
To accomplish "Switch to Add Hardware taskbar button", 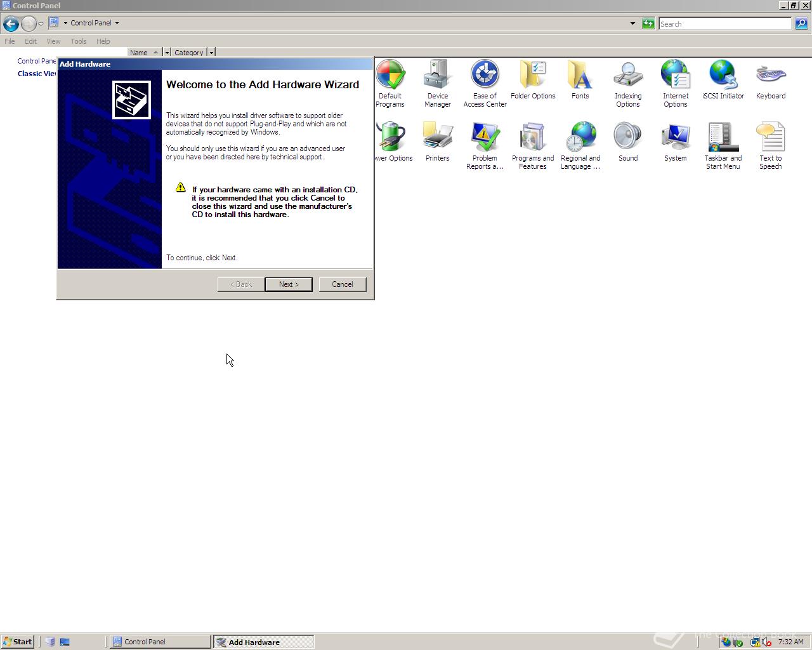I will coord(263,642).
